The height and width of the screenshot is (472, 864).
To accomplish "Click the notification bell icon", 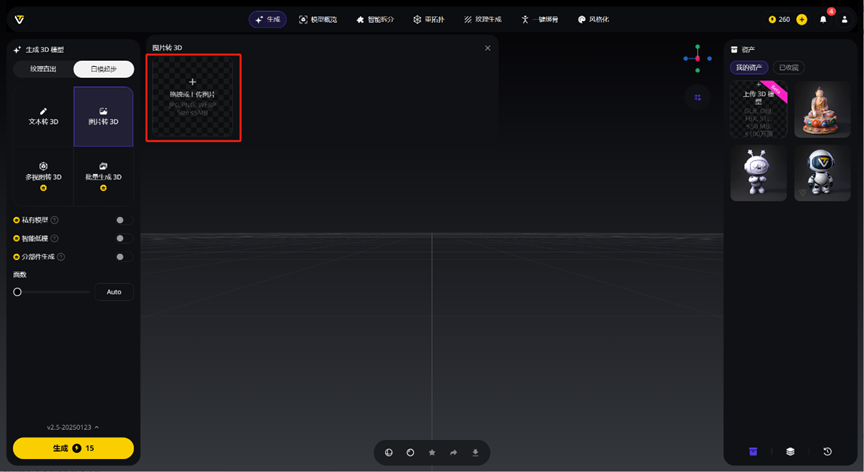I will click(823, 19).
